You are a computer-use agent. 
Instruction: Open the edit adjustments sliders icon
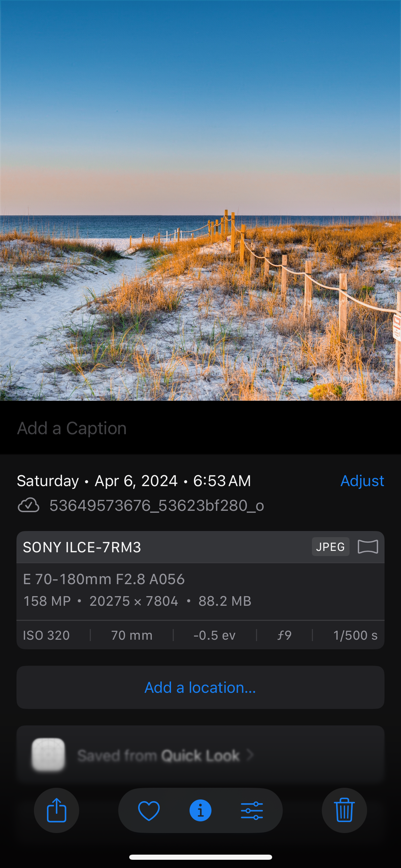[x=252, y=810]
